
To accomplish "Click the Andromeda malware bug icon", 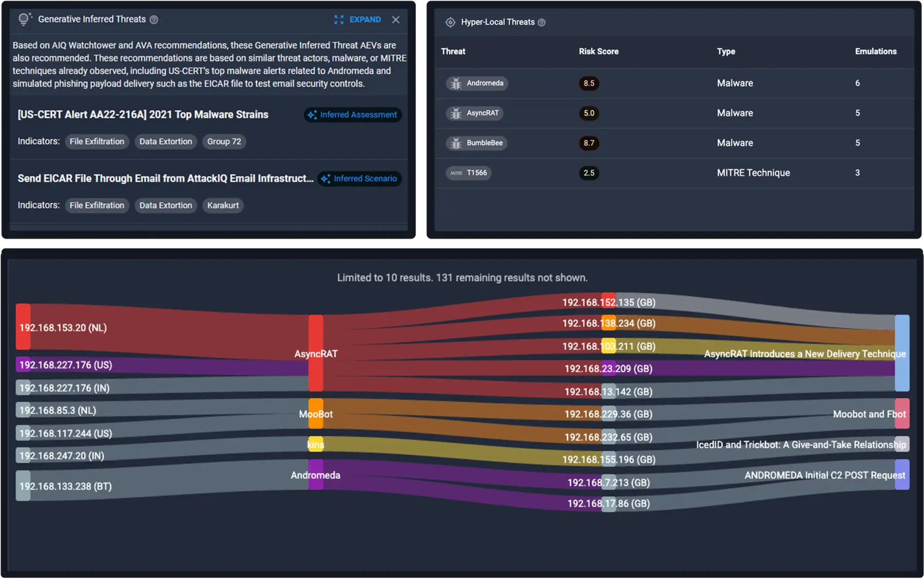I will coord(456,83).
